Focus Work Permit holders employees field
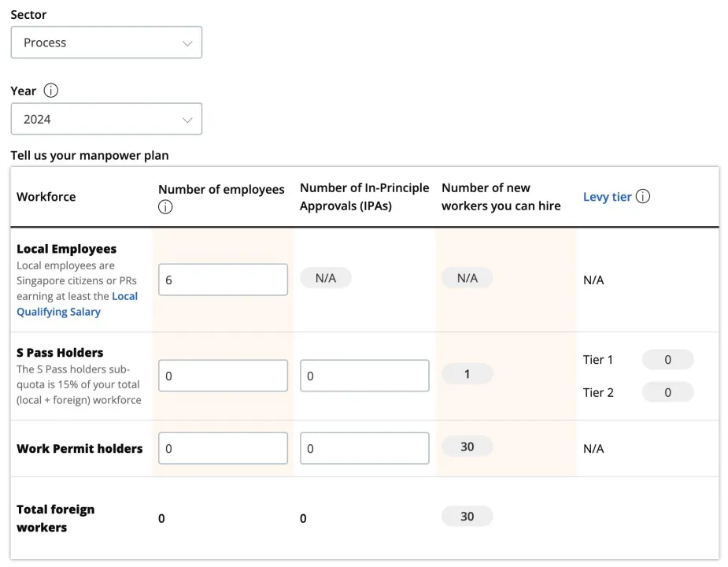This screenshot has width=728, height=567. point(223,448)
